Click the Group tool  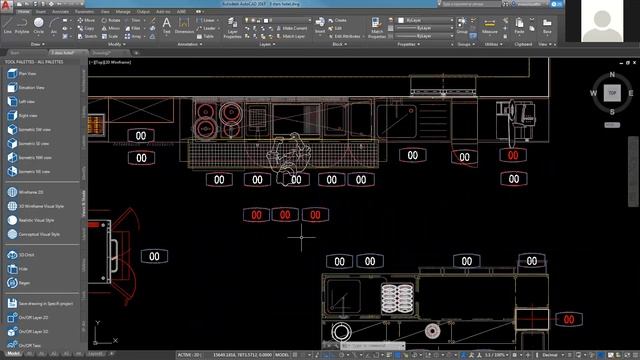point(462,26)
